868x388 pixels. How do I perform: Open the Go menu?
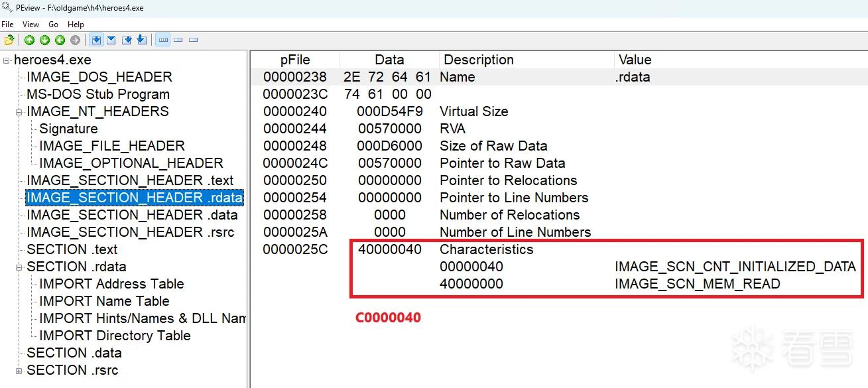coord(54,25)
